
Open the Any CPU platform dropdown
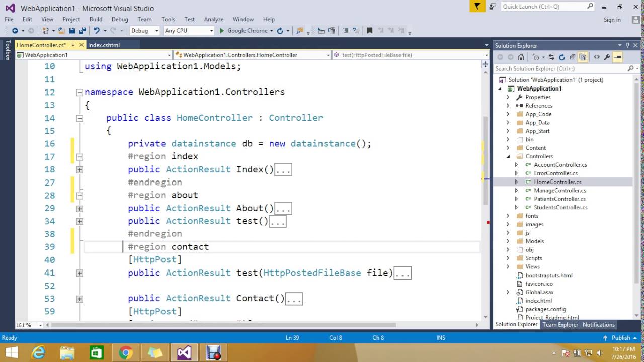click(x=189, y=31)
